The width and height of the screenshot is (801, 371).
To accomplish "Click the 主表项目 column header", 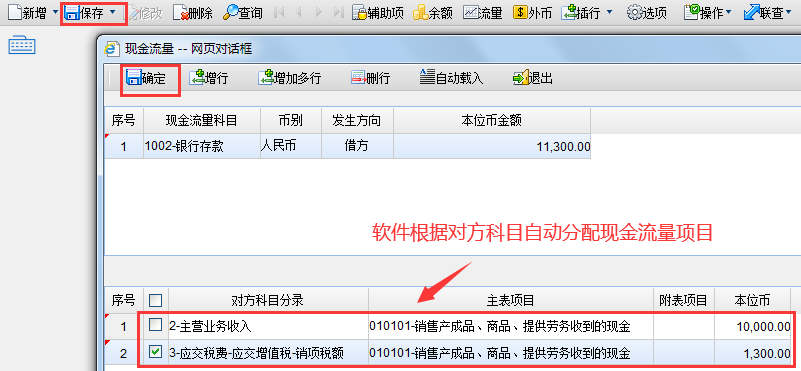I will point(511,300).
